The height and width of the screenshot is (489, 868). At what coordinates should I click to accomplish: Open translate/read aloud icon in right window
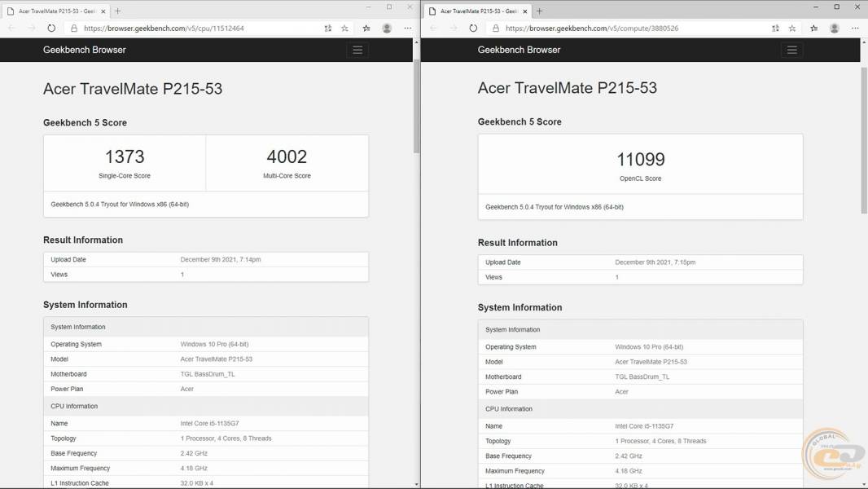coord(775,29)
